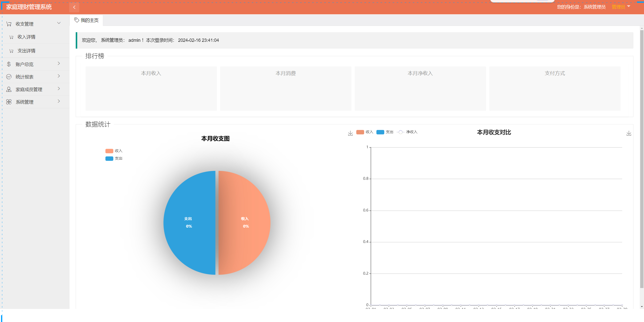Screen dimensions: 644x322
Task: Download the 本月收支对比 chart image
Action: pyautogui.click(x=629, y=133)
